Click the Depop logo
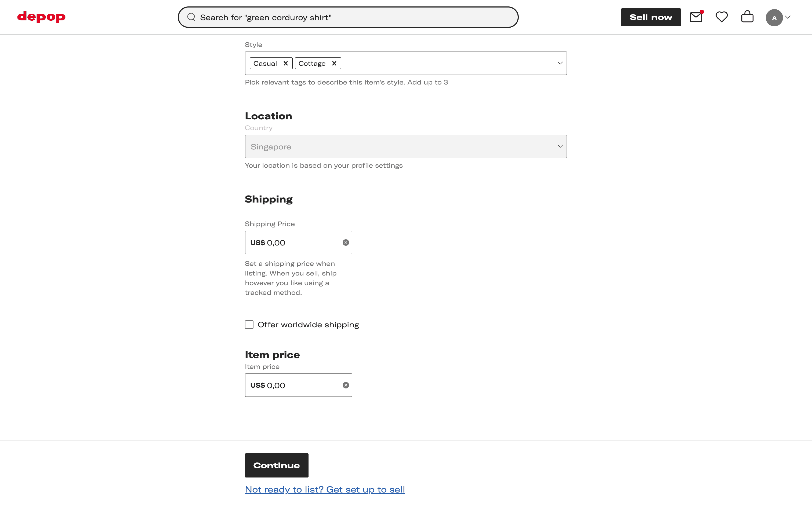 tap(41, 17)
